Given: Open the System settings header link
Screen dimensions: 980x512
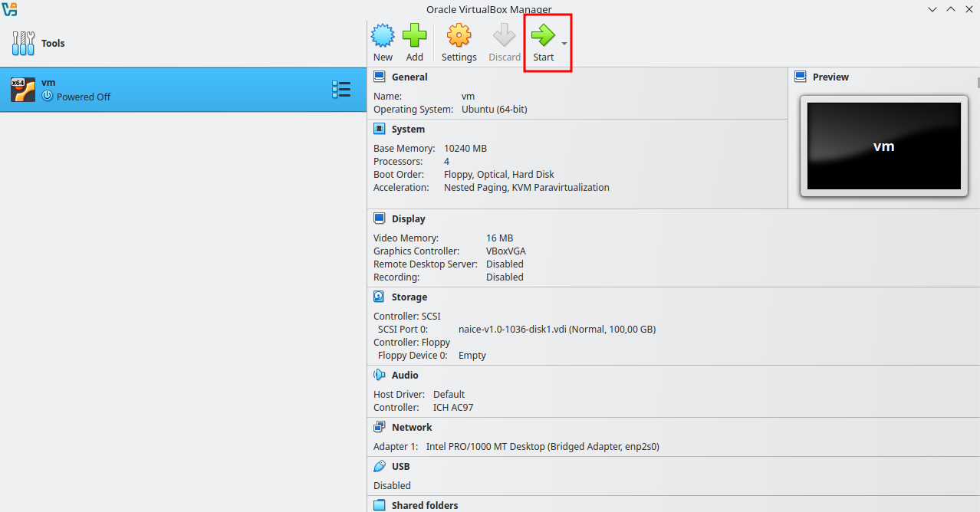Looking at the screenshot, I should (x=408, y=129).
